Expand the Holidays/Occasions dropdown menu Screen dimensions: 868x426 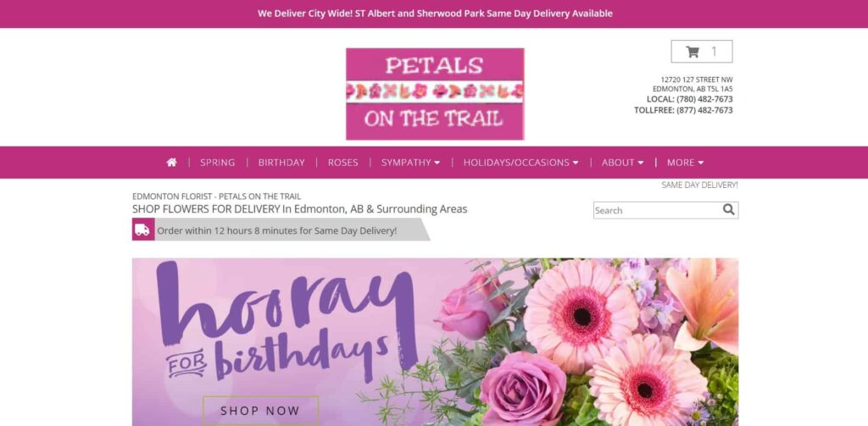pos(521,162)
